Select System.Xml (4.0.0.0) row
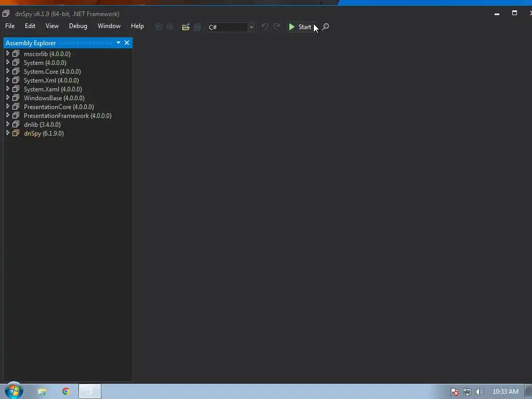The image size is (532, 399). pos(51,81)
